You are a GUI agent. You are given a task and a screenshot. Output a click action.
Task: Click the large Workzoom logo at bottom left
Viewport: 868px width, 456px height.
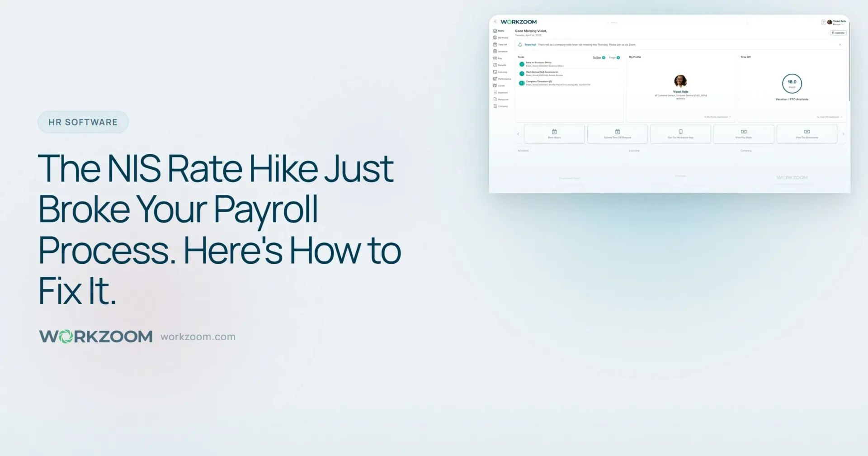[96, 337]
